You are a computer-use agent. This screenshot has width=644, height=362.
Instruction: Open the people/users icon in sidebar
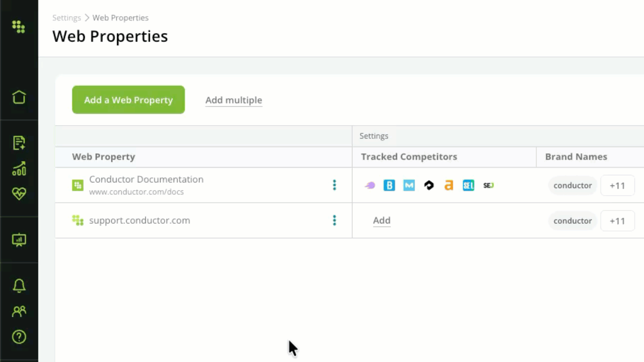click(x=19, y=311)
